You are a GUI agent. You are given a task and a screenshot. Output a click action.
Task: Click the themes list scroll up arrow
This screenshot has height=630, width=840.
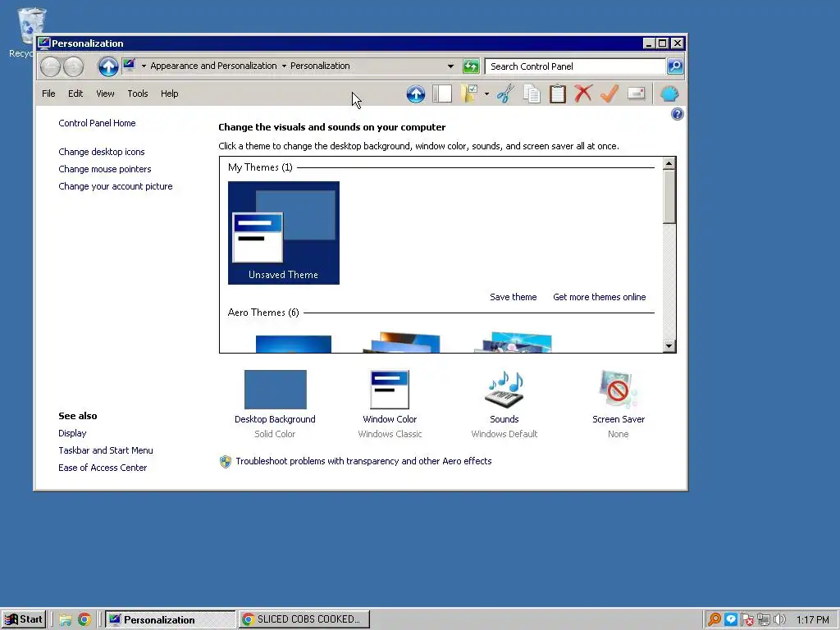(x=669, y=163)
